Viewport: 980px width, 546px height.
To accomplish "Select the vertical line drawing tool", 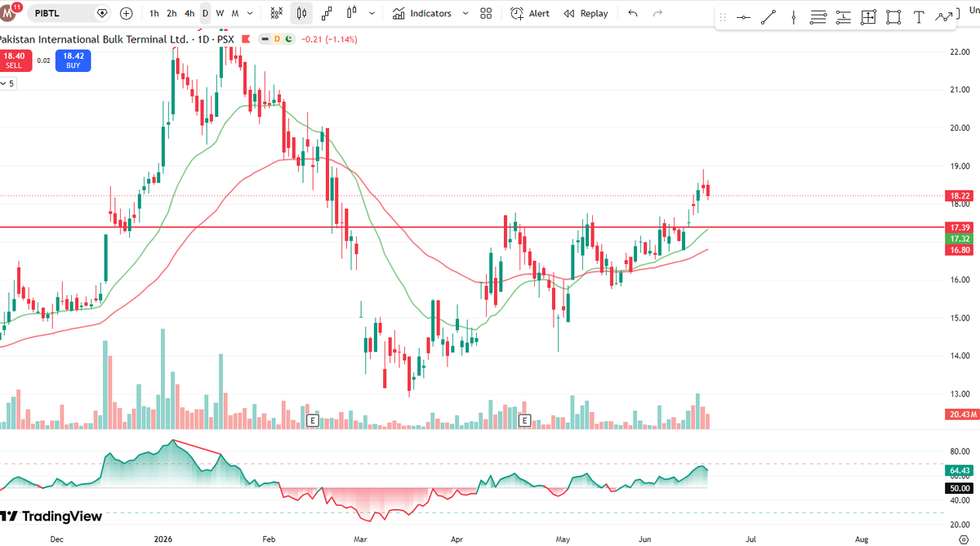I will 793,18.
